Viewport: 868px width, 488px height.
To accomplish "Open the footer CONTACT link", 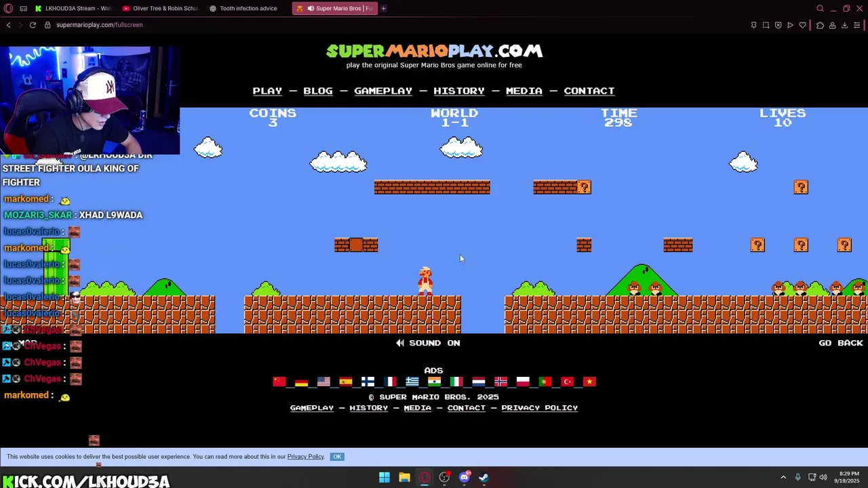I will pos(467,408).
